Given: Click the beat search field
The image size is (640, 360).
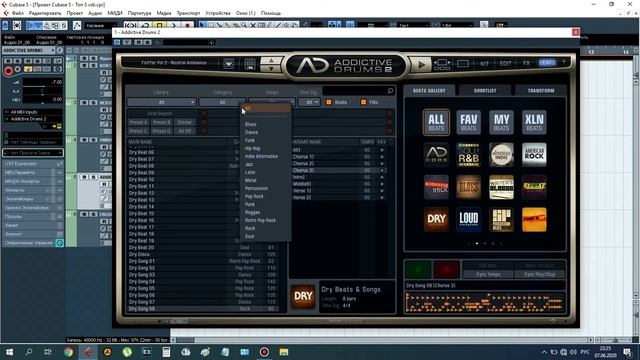Looking at the screenshot, I should (358, 91).
